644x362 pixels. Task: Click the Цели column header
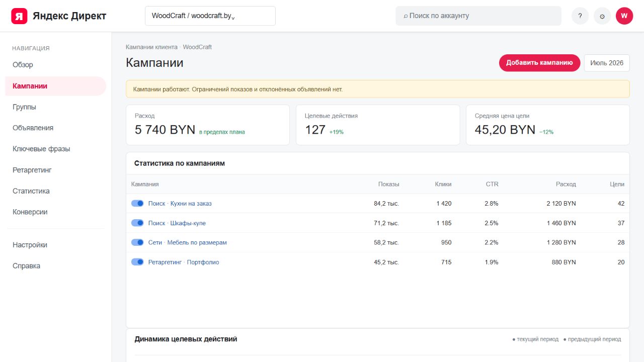tap(617, 184)
